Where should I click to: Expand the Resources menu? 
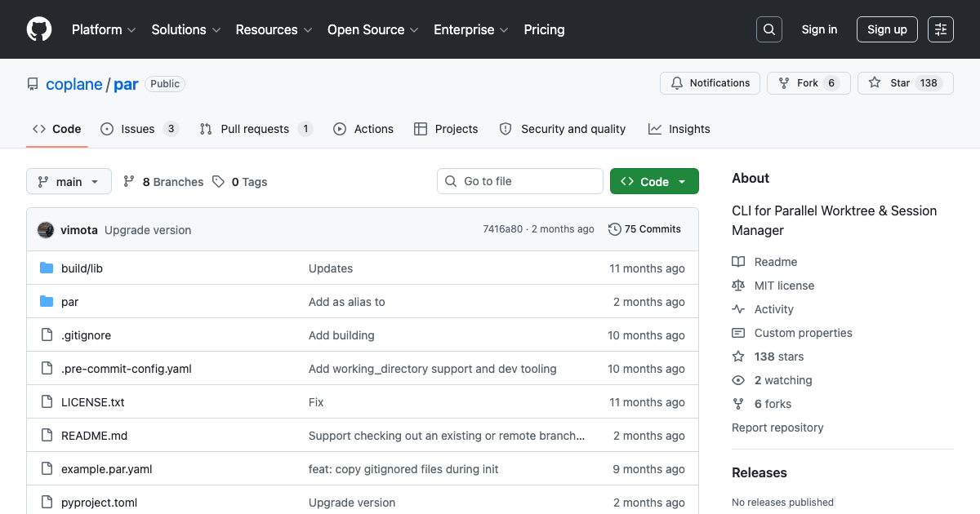click(x=274, y=29)
